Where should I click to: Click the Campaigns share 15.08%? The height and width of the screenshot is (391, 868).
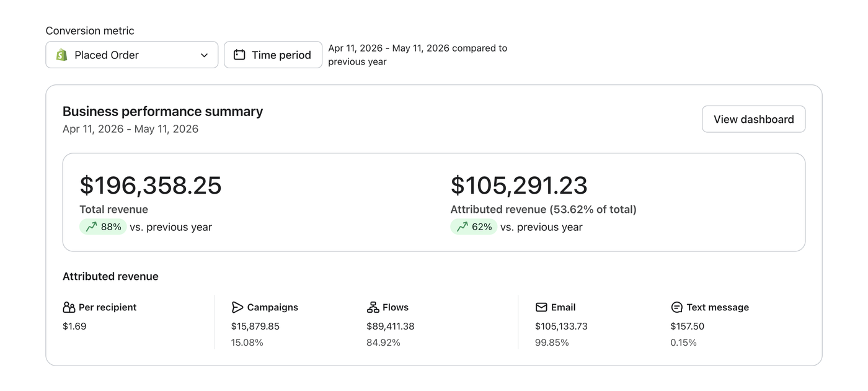tap(247, 343)
